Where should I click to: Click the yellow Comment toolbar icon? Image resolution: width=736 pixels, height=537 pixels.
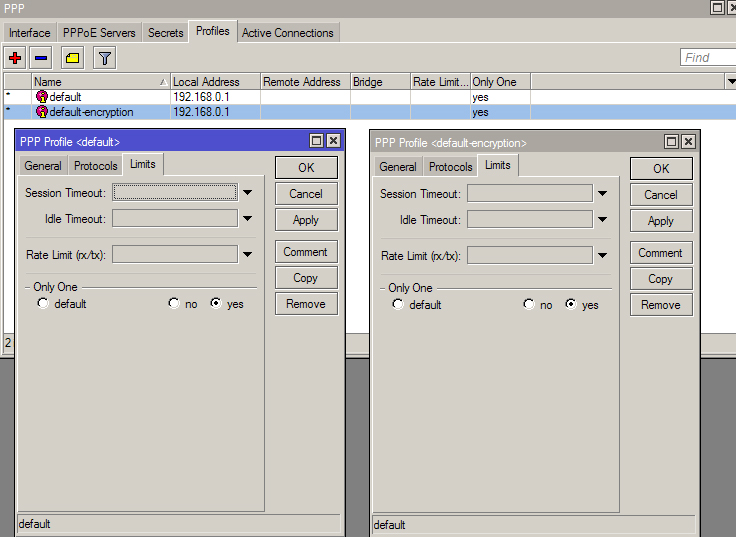tap(72, 58)
